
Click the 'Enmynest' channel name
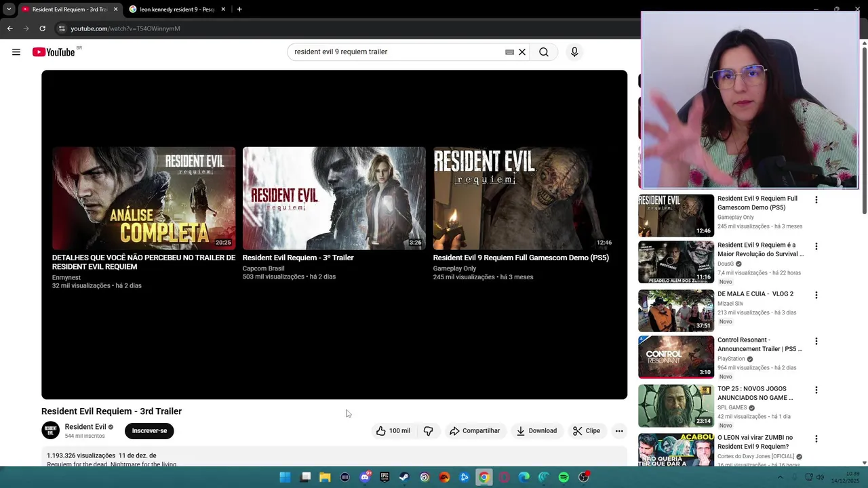click(x=66, y=277)
